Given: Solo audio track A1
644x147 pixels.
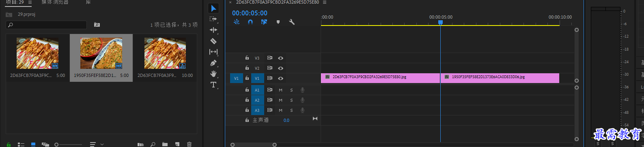Looking at the screenshot, I should 291,90.
